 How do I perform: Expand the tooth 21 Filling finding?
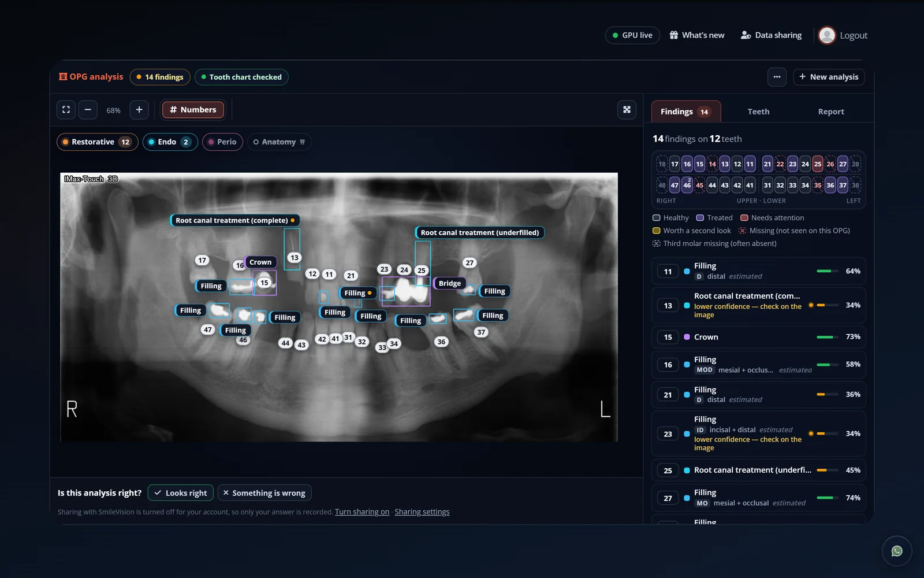coord(759,395)
